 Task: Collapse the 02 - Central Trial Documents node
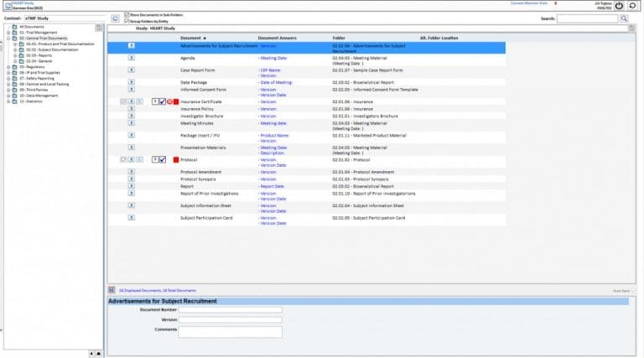[8, 39]
